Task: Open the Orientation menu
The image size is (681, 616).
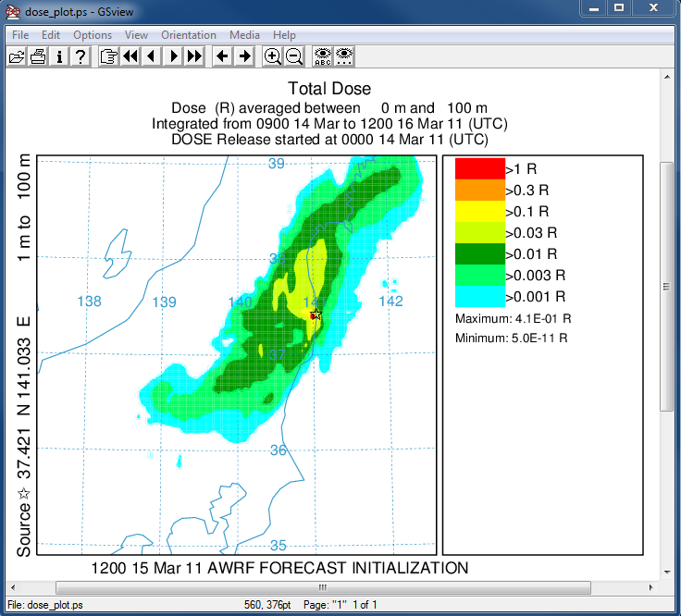Action: coord(189,35)
